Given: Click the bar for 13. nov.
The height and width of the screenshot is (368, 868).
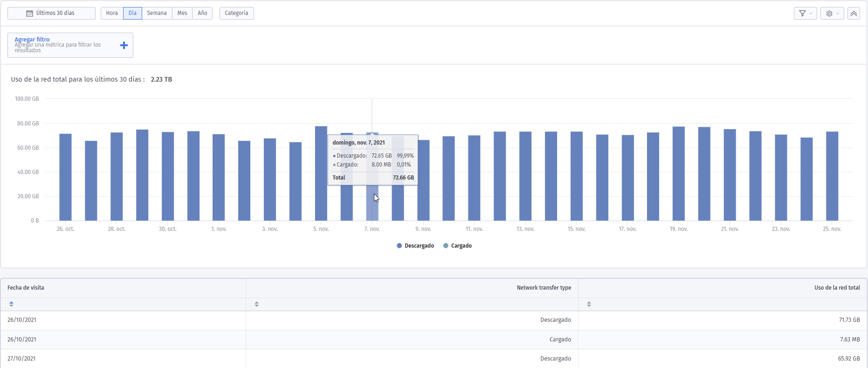Looking at the screenshot, I should tap(525, 176).
